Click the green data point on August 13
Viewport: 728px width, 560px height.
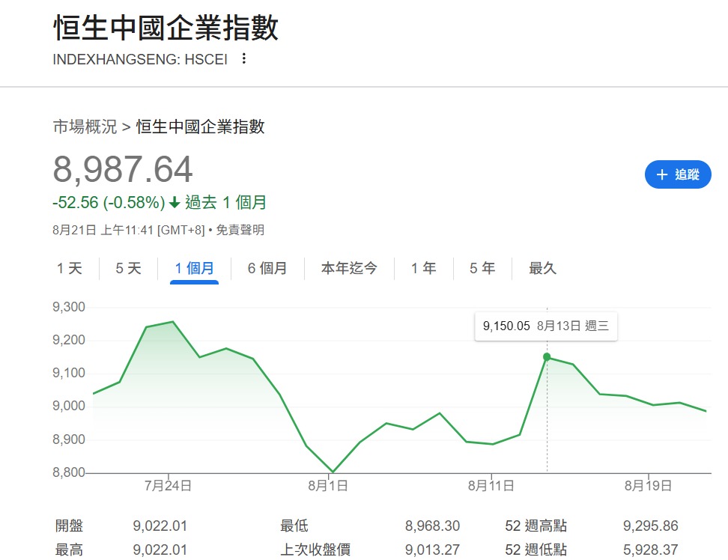coord(547,357)
